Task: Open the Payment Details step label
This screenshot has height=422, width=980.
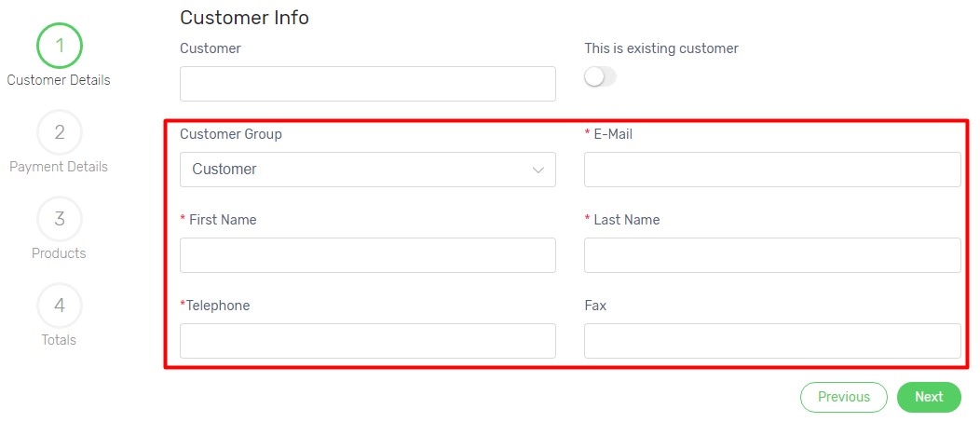Action: 59,167
